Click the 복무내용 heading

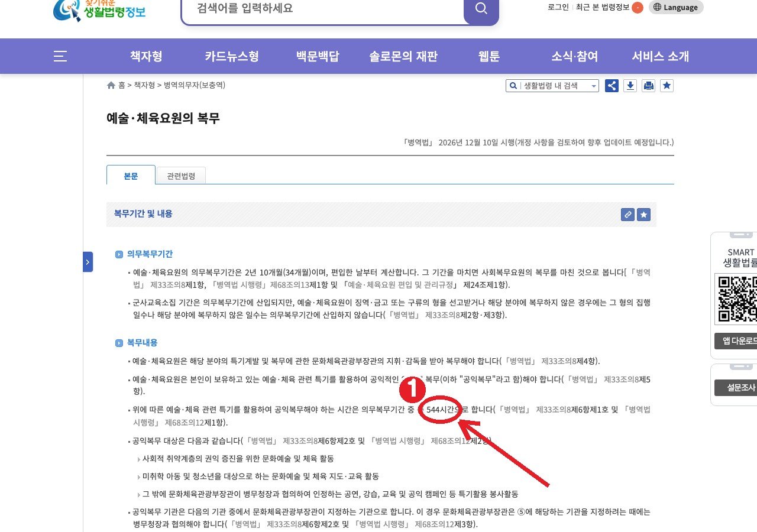pyautogui.click(x=142, y=343)
